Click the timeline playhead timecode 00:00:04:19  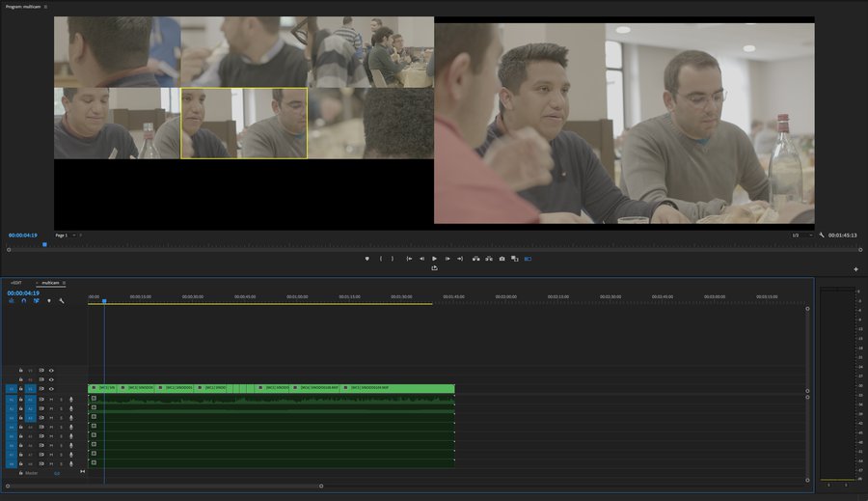click(x=23, y=292)
